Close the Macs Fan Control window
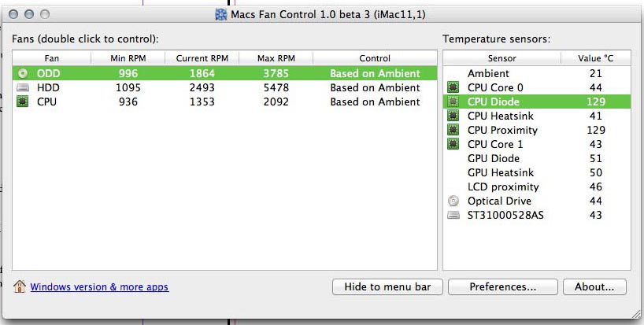Screen dimensions: 644x325 click(x=13, y=14)
